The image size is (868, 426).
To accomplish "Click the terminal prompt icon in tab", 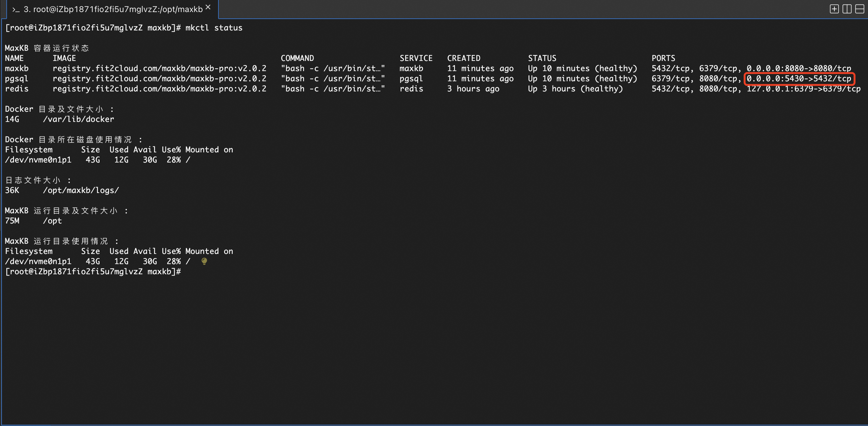I will (x=16, y=10).
